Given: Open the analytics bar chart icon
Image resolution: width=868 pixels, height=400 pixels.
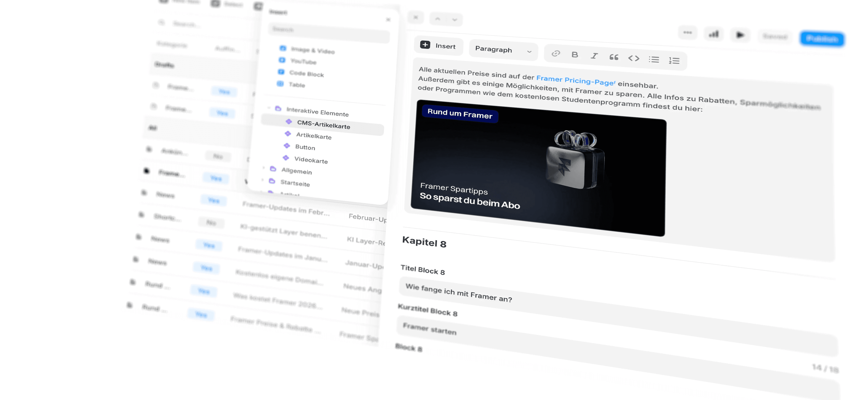Looking at the screenshot, I should coord(714,34).
